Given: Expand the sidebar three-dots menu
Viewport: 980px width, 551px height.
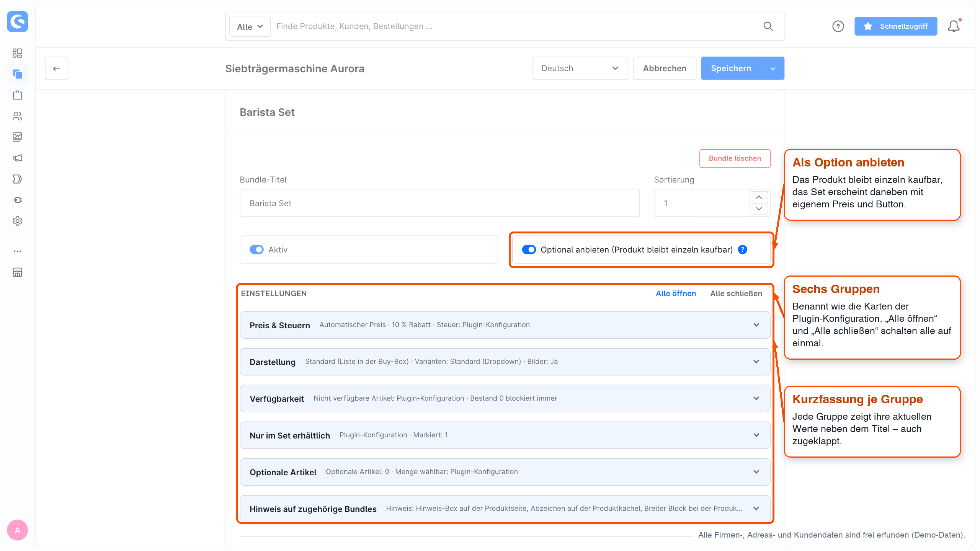Looking at the screenshot, I should pyautogui.click(x=17, y=251).
